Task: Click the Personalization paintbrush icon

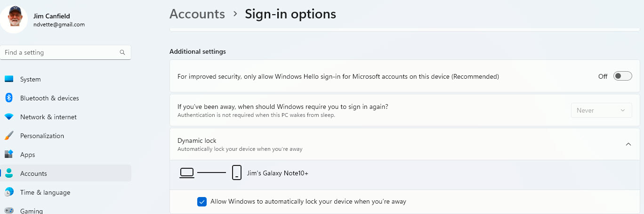Action: tap(9, 136)
